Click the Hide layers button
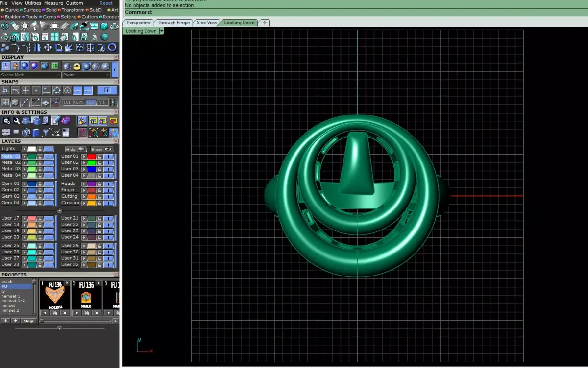 click(76, 149)
